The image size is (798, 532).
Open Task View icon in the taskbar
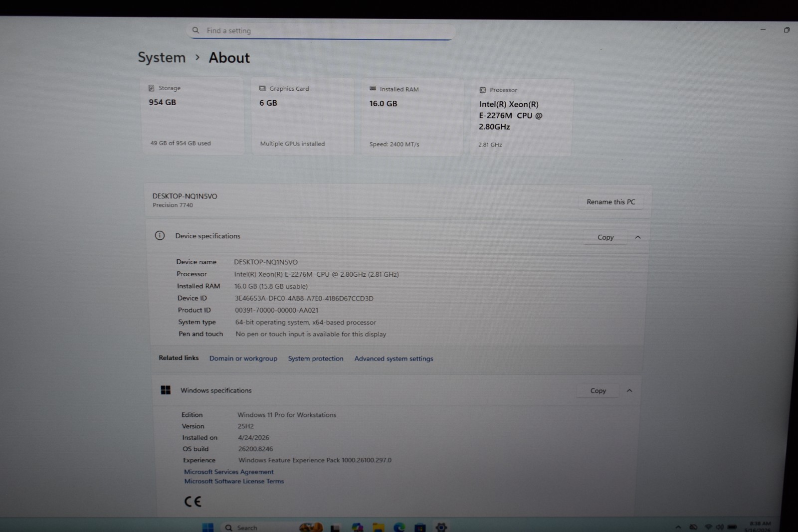[x=335, y=528]
